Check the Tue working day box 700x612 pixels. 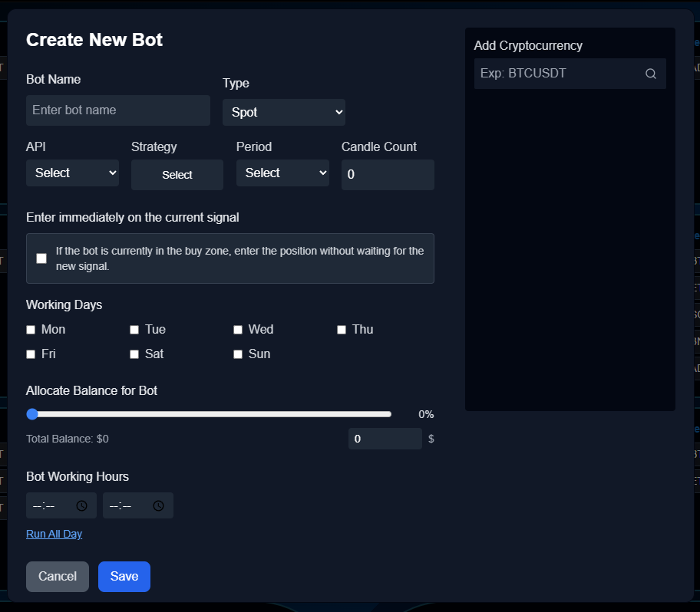[x=134, y=330]
